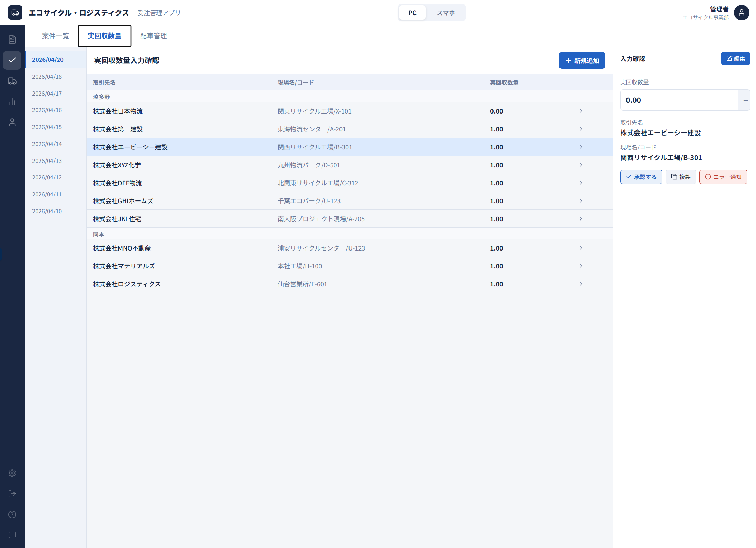Click the logout icon in sidebar
The width and height of the screenshot is (756, 548).
point(12,494)
